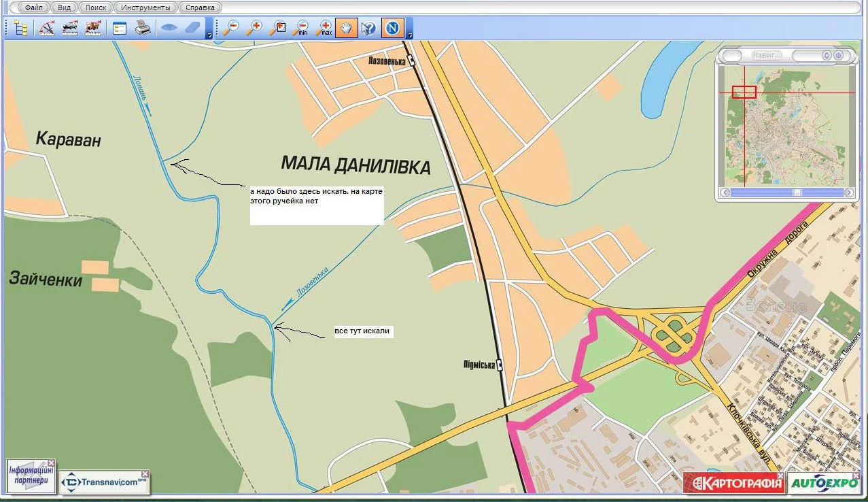This screenshot has width=868, height=502.
Task: Collapse the navigator panel with up-down arrows
Action: pos(827,56)
